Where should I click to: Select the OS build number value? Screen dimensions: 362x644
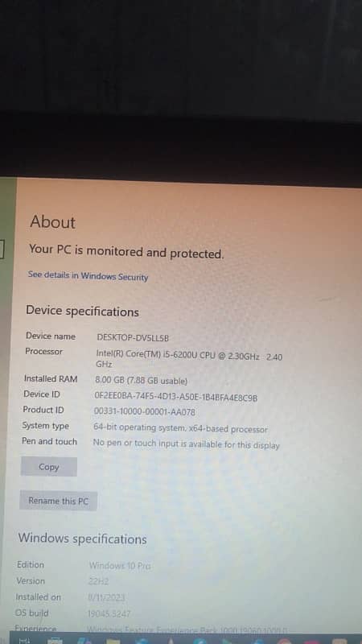coord(109,613)
